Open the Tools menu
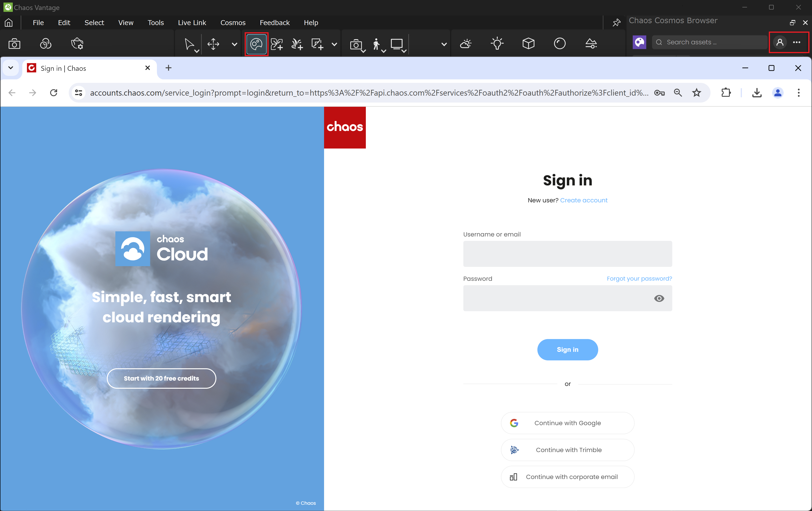The height and width of the screenshot is (511, 812). 156,23
